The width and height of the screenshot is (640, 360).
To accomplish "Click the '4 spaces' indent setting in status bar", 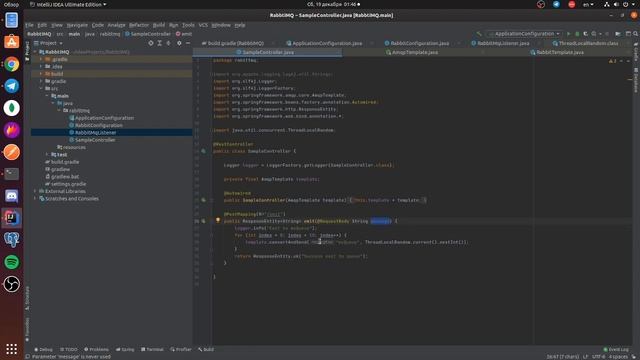I will pos(618,357).
